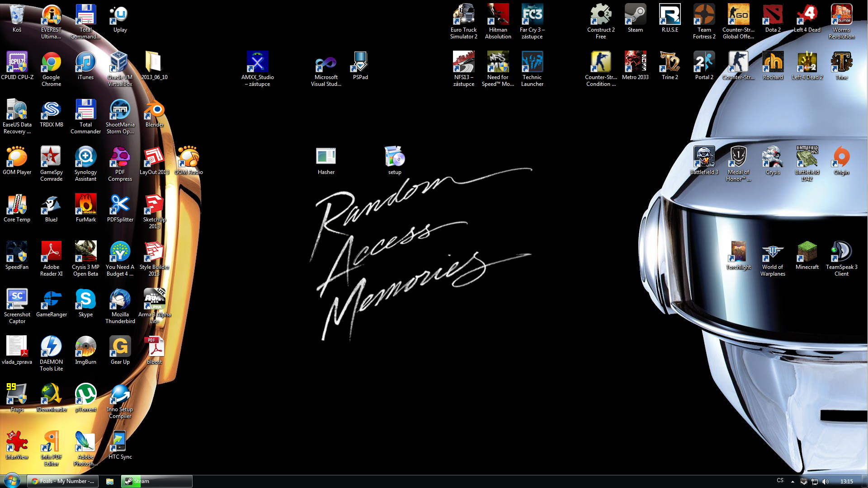868x488 pixels.
Task: Open µTorrent desktop shortcut
Action: (x=85, y=398)
